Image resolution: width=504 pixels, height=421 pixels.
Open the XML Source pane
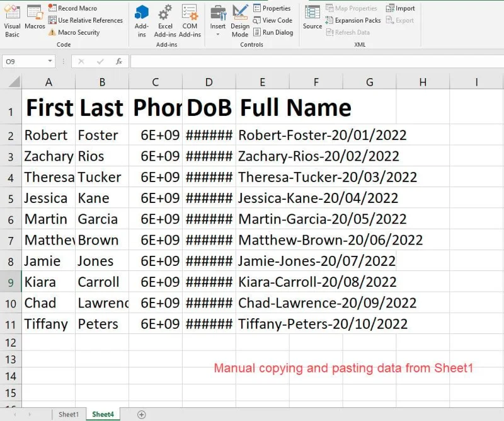(x=312, y=18)
